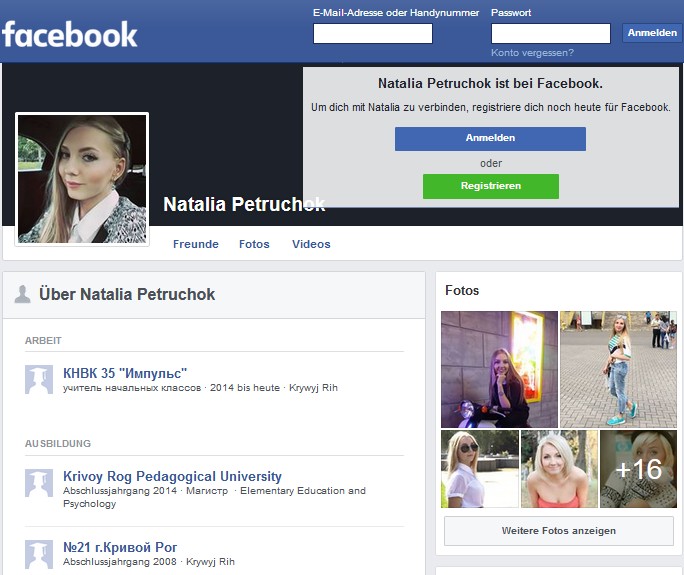Open the Krivoy Rog Pedagogical University link
Screen dimensions: 684x575
click(172, 476)
